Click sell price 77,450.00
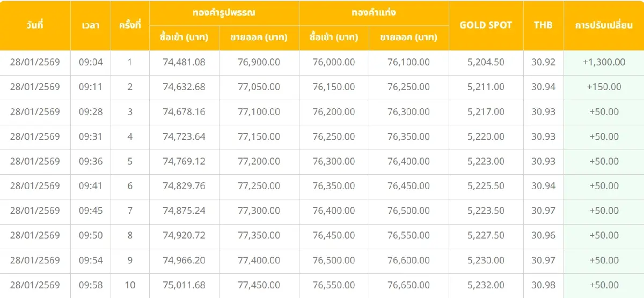Image resolution: width=644 pixels, height=298 pixels. (259, 285)
